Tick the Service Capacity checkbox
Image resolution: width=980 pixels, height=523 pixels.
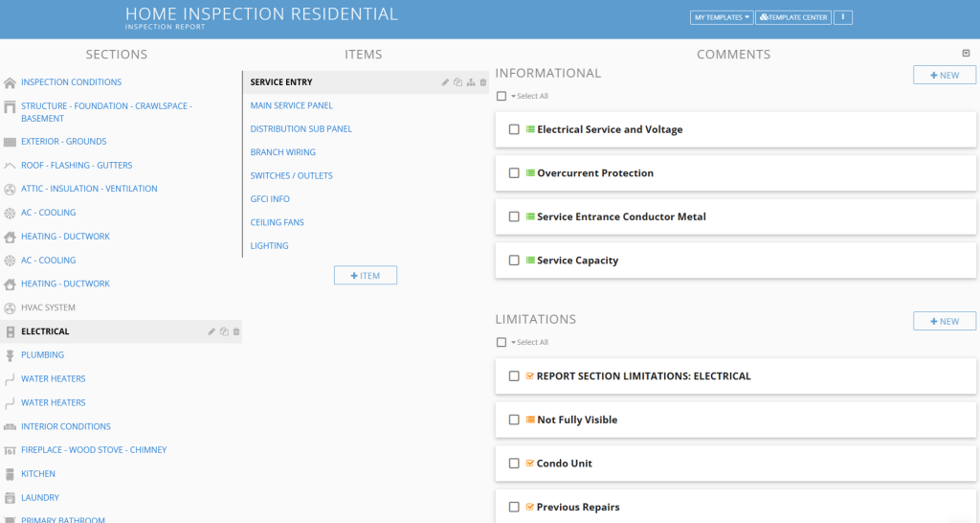(514, 261)
